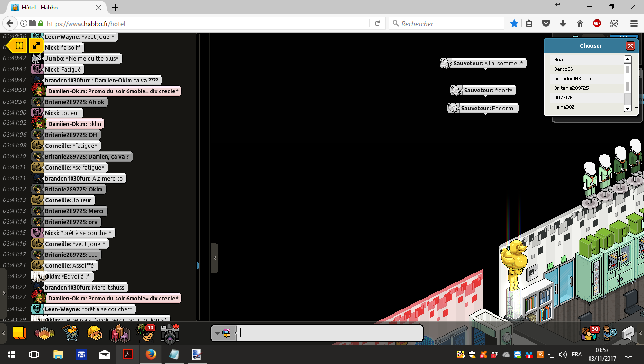Screen dimensions: 644x364
Task: Click the volume icon in system tray
Action: click(563, 354)
